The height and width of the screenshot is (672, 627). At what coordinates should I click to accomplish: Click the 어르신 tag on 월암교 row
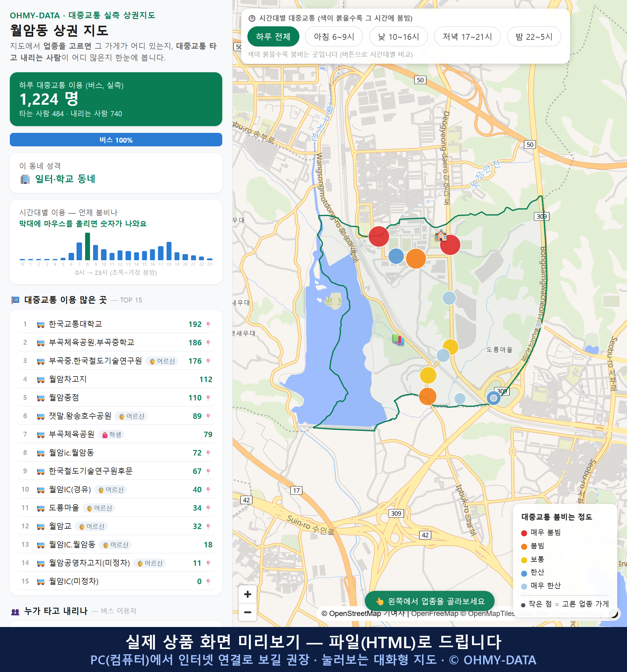click(x=92, y=526)
